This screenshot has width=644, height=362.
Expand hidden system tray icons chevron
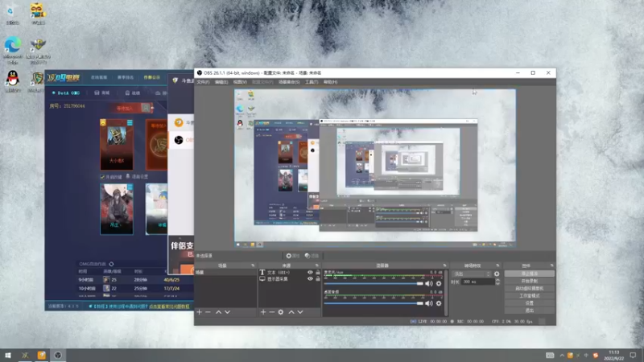(562, 356)
